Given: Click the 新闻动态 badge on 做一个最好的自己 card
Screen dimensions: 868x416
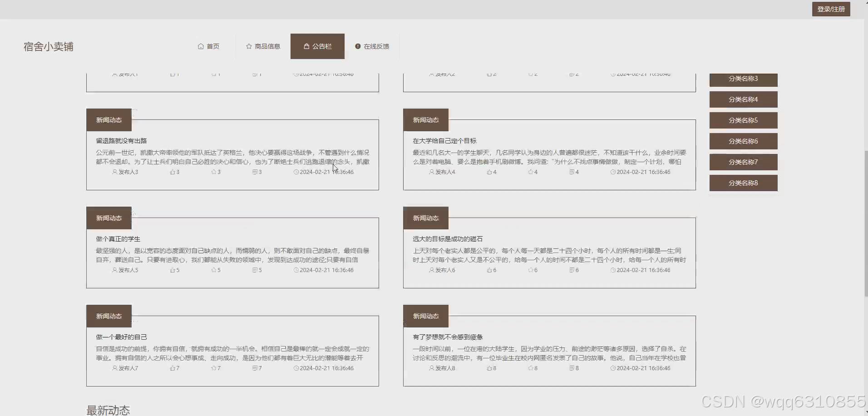Looking at the screenshot, I should tap(108, 316).
